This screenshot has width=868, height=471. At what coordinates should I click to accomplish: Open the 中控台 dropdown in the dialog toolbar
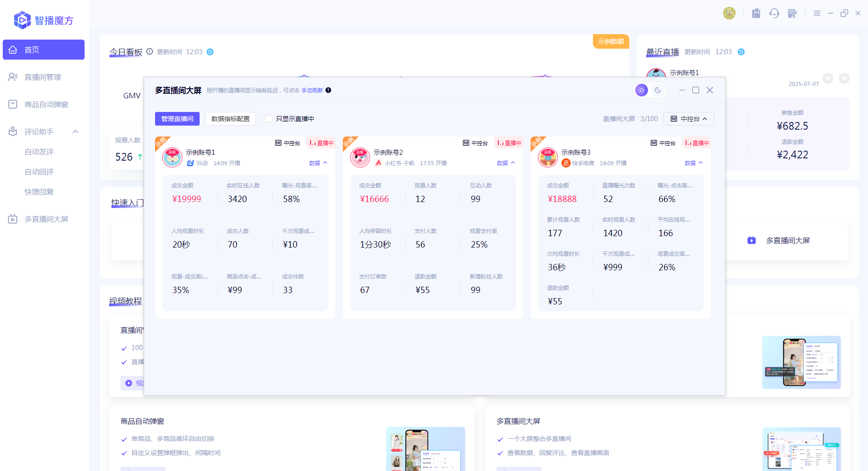click(689, 119)
